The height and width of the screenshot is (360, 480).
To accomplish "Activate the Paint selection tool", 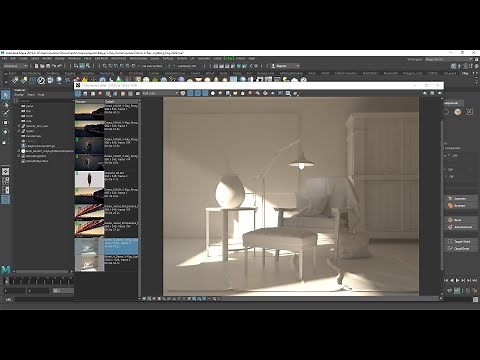I will (5, 114).
